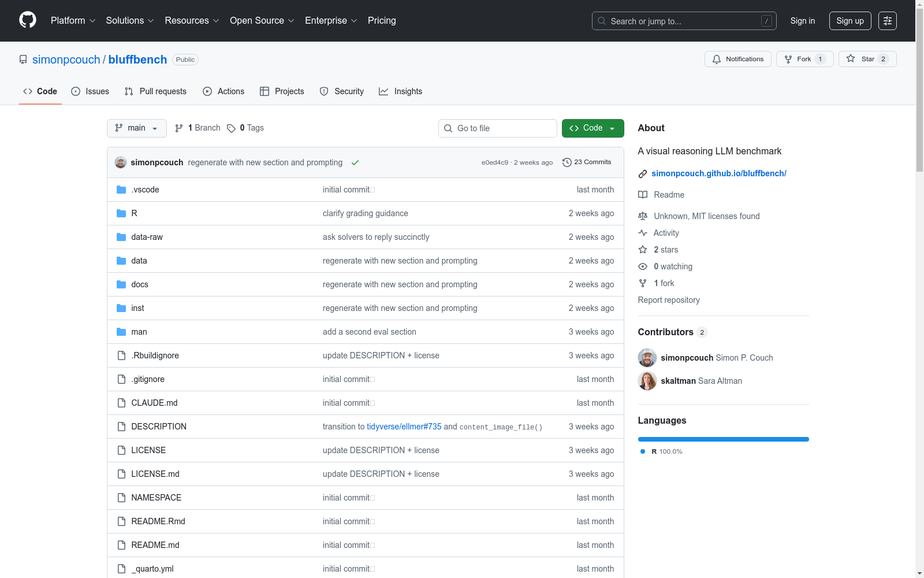Open the README.Rmd file
Image resolution: width=924 pixels, height=578 pixels.
point(158,521)
